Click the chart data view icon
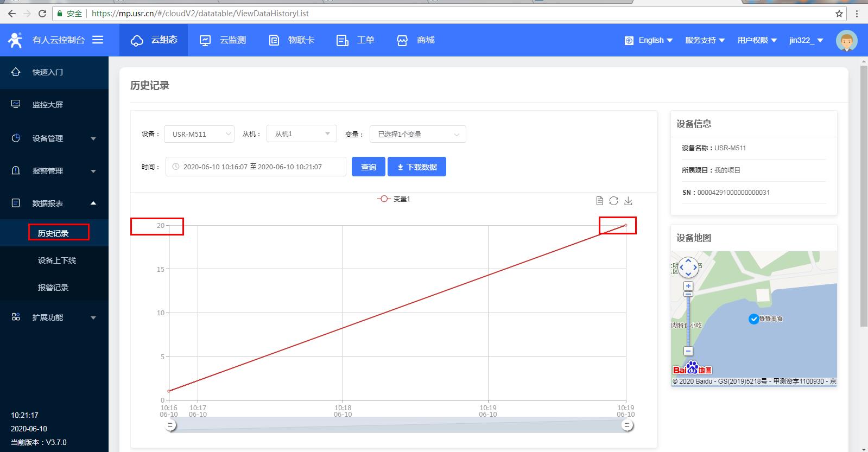The height and width of the screenshot is (452, 868). point(599,201)
